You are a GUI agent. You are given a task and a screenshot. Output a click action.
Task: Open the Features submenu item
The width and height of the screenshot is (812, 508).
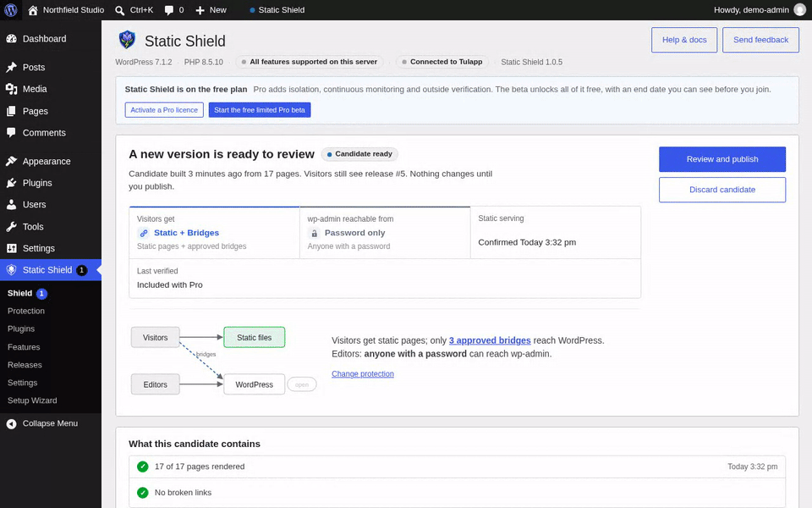pyautogui.click(x=24, y=347)
